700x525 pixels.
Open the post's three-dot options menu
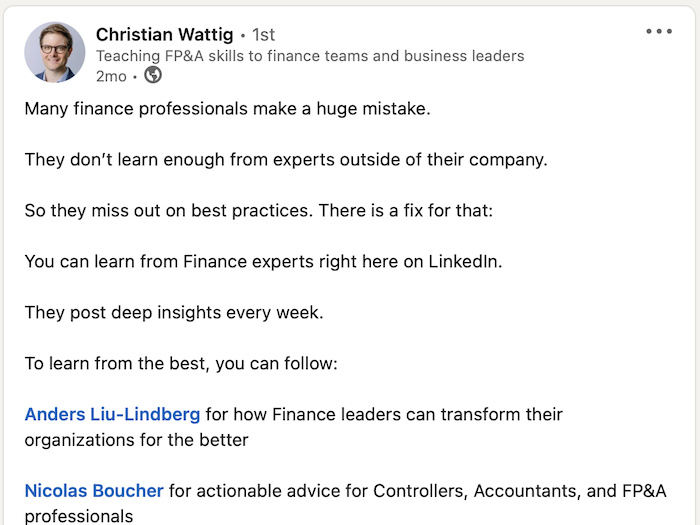pos(659,32)
